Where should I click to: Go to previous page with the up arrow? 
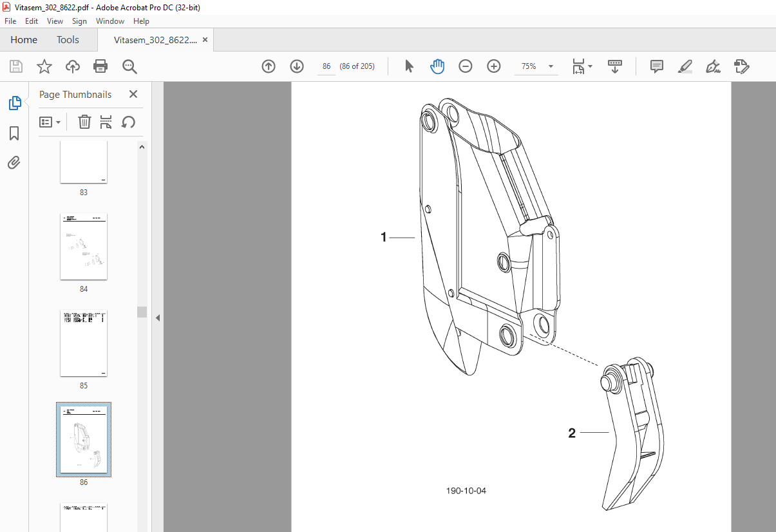(x=269, y=66)
